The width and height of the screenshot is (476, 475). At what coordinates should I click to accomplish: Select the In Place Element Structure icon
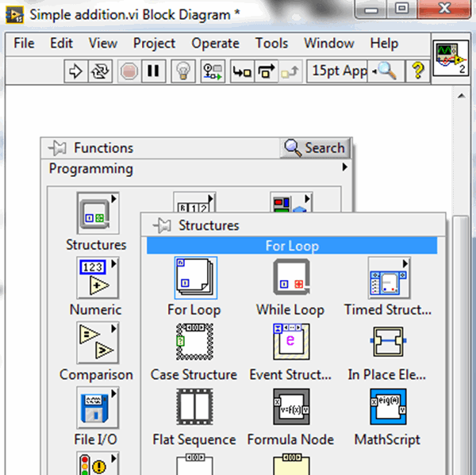tap(388, 342)
